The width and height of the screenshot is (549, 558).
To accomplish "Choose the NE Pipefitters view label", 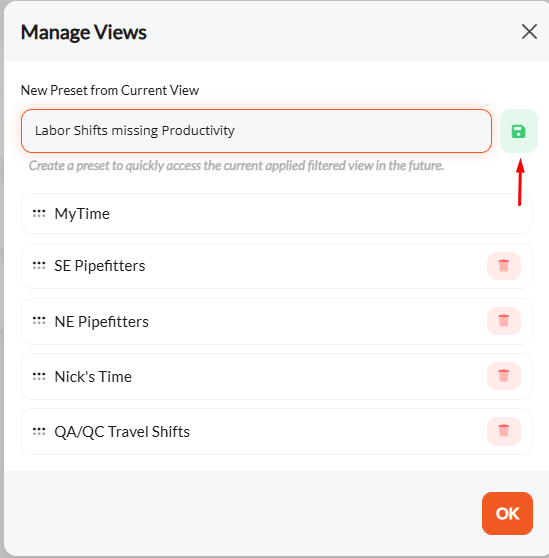I will tap(101, 321).
